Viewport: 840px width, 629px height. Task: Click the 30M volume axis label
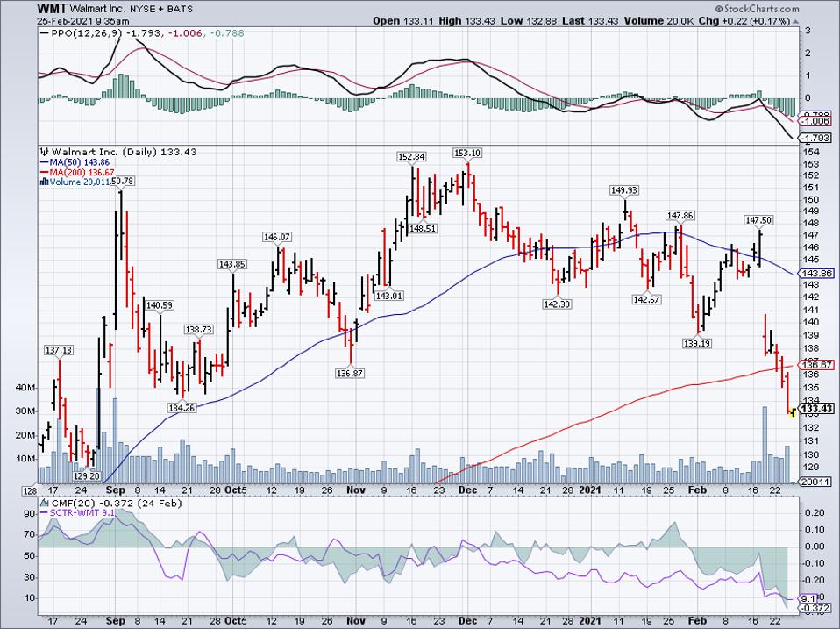click(25, 411)
